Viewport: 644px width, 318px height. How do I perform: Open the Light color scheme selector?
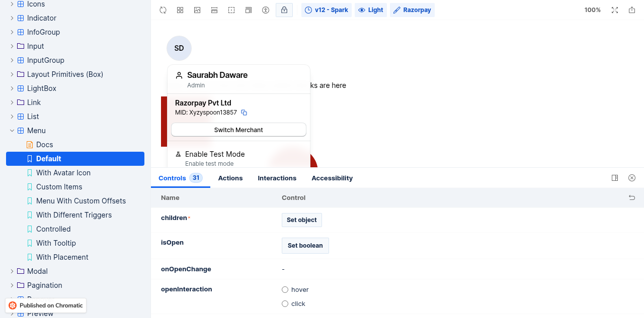[x=371, y=10]
